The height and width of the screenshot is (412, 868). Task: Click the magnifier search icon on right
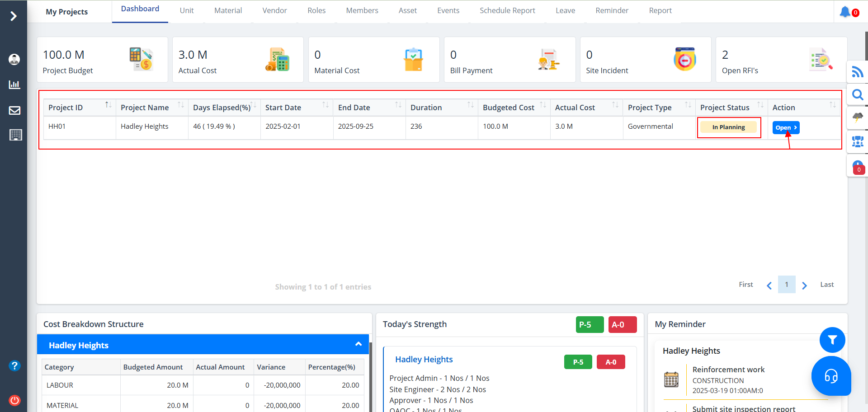[x=857, y=95]
